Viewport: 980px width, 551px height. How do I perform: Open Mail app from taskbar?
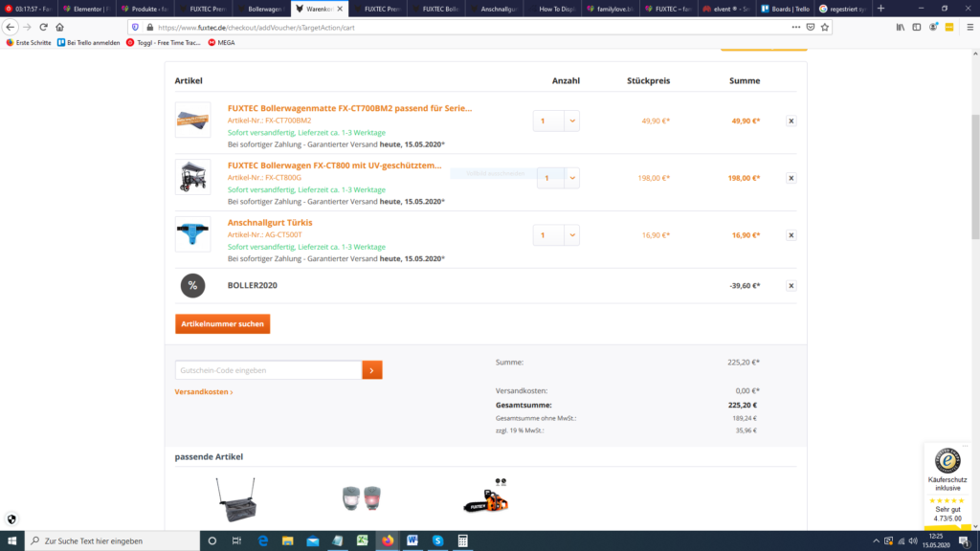[x=313, y=540]
